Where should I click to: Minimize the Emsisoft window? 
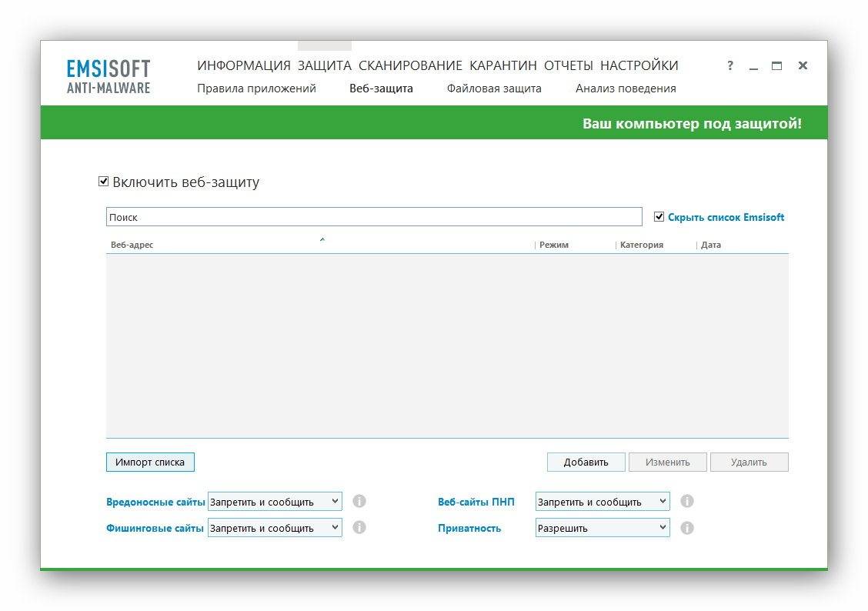tap(753, 67)
